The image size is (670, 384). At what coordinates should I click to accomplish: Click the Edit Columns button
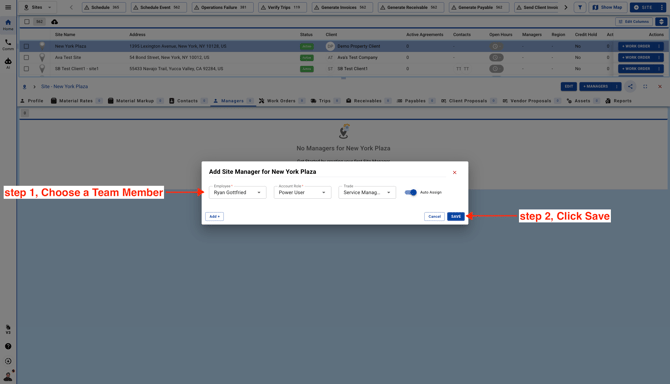click(x=634, y=22)
